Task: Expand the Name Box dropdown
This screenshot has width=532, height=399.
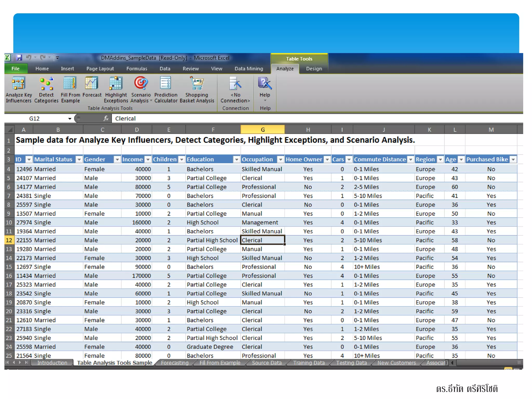Action: click(70, 119)
